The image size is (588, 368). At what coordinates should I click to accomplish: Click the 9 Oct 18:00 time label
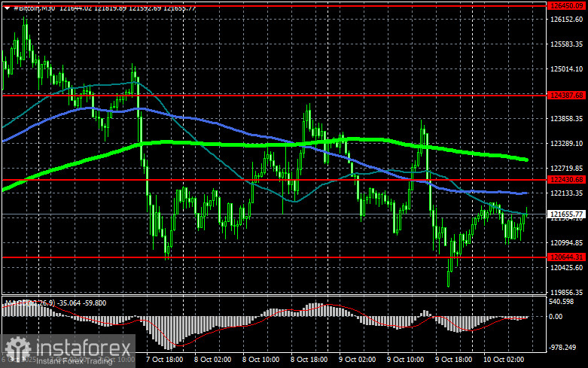453,360
